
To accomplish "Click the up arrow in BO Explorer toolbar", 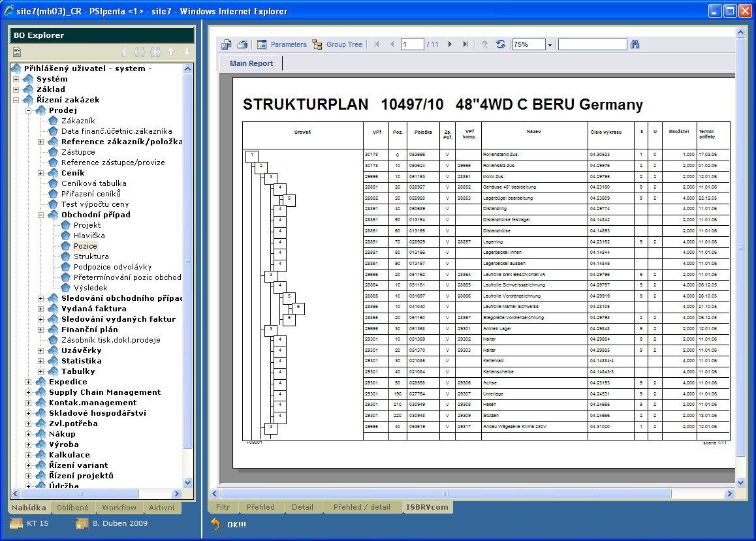I will 171,52.
